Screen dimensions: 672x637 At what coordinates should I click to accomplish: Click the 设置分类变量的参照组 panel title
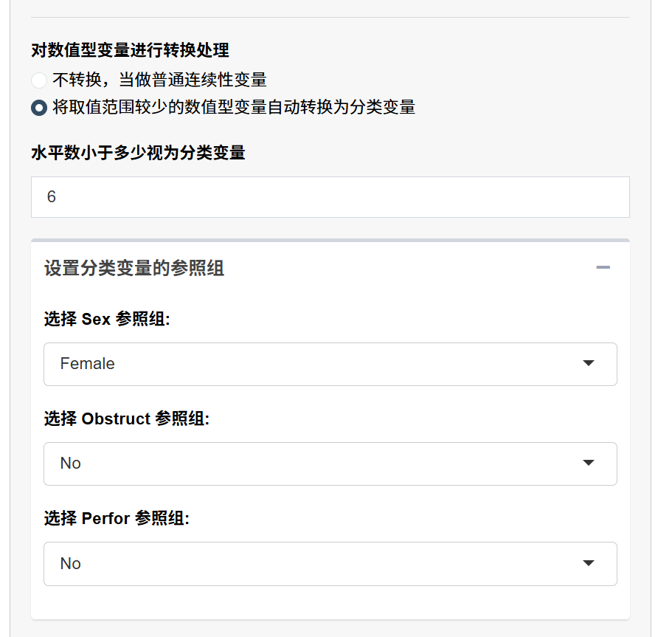[x=134, y=268]
